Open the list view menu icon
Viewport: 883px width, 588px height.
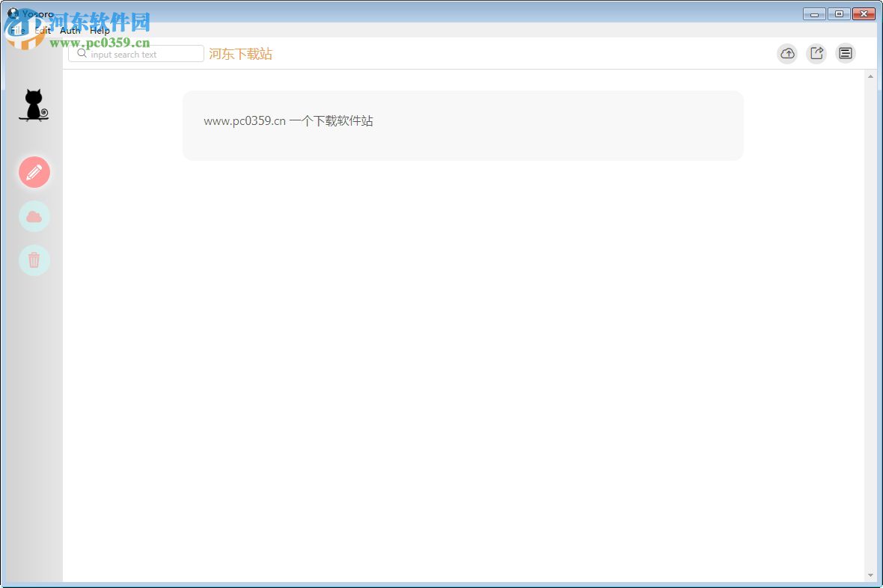(846, 54)
